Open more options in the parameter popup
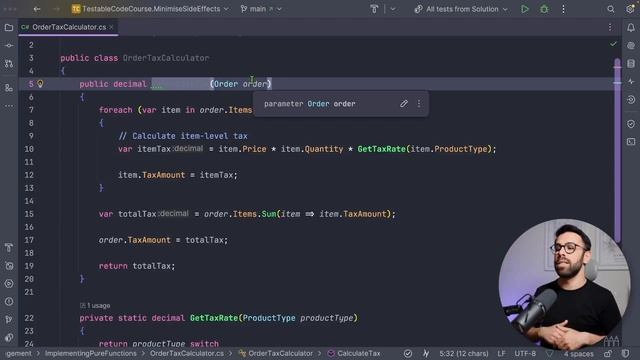 click(419, 104)
